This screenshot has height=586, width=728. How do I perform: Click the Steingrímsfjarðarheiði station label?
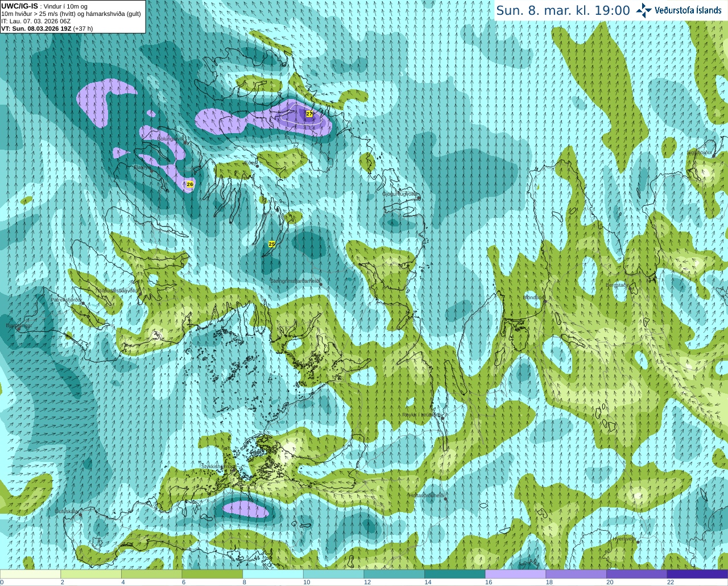pos(295,280)
